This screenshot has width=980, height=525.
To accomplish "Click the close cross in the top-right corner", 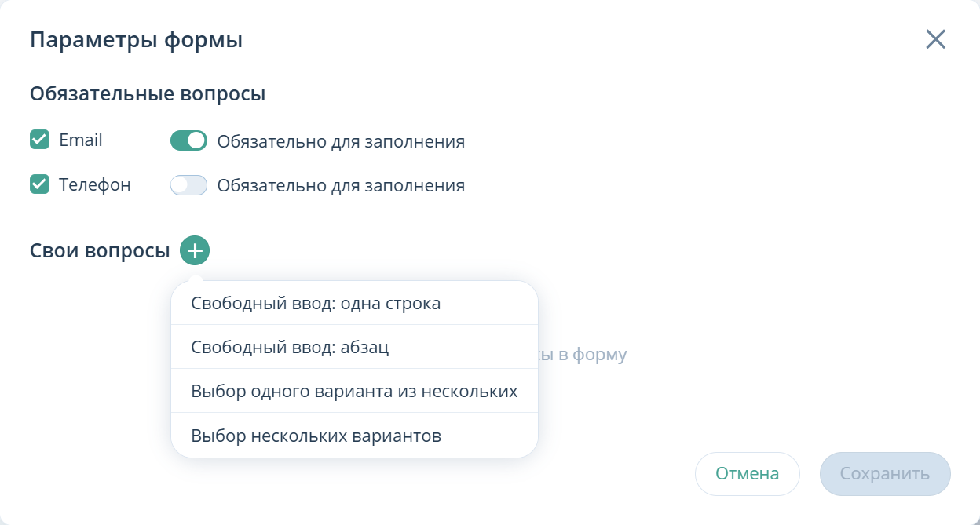I will (935, 39).
